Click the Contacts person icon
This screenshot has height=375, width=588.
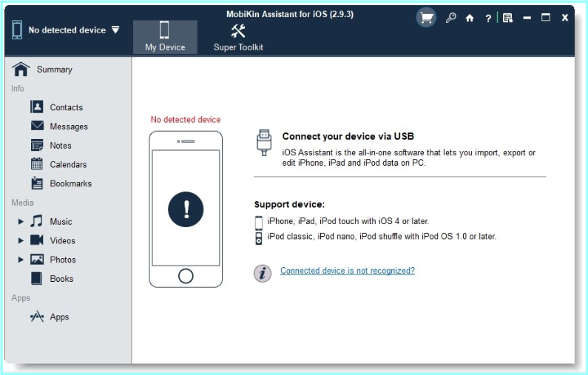pos(37,107)
